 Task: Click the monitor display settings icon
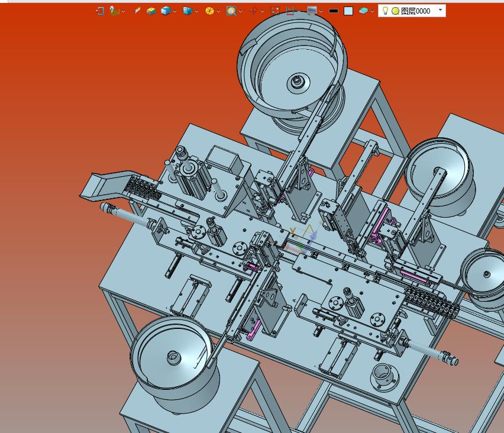312,11
